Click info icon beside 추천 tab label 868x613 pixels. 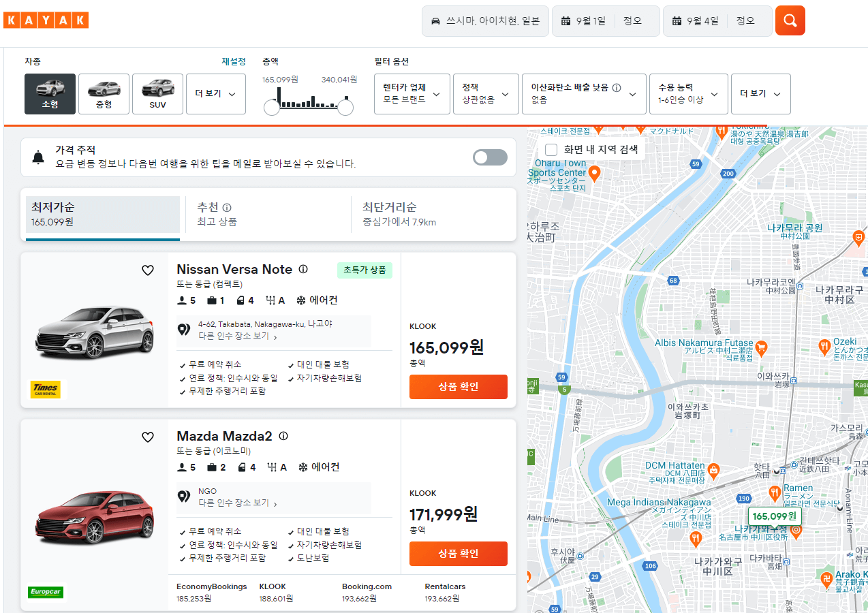click(228, 207)
